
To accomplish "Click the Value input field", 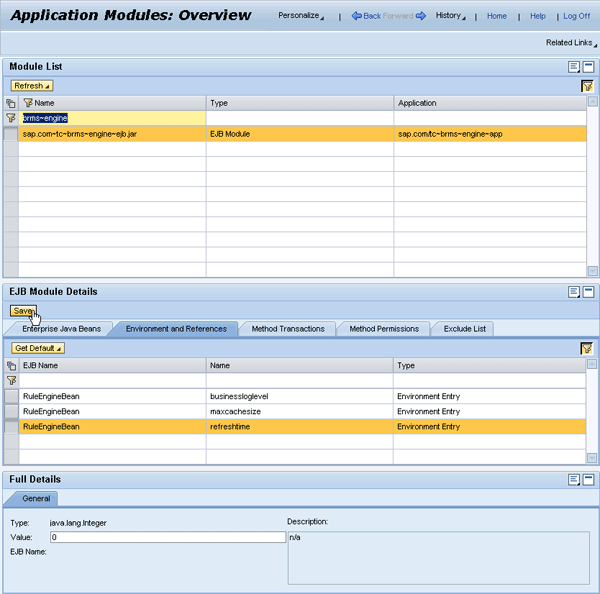I will [x=167, y=537].
